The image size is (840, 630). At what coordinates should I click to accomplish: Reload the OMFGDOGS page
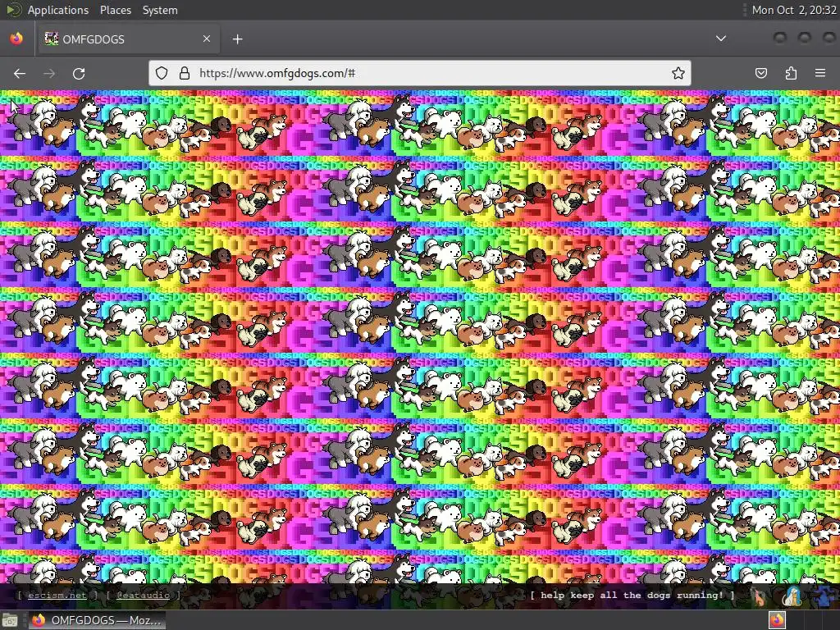(79, 73)
